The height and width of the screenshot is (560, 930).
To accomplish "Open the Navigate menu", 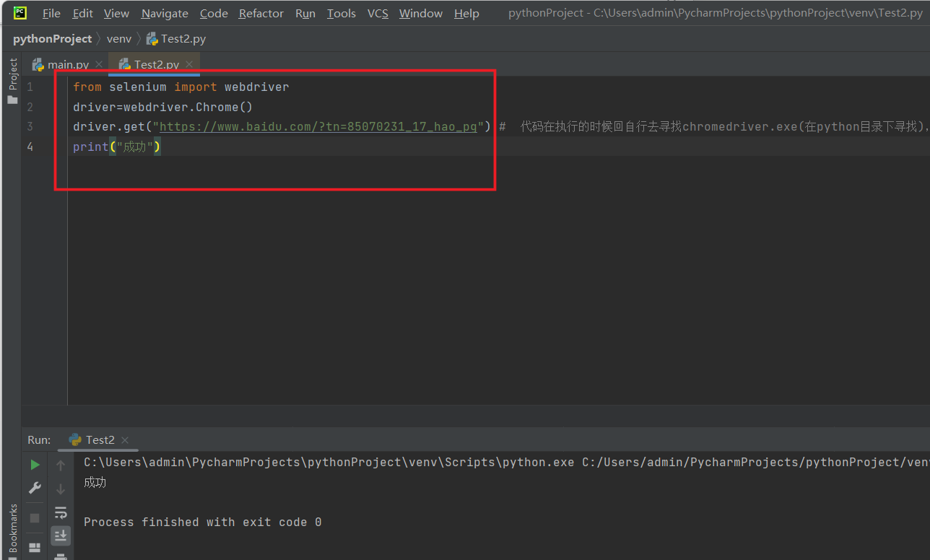I will (x=165, y=13).
